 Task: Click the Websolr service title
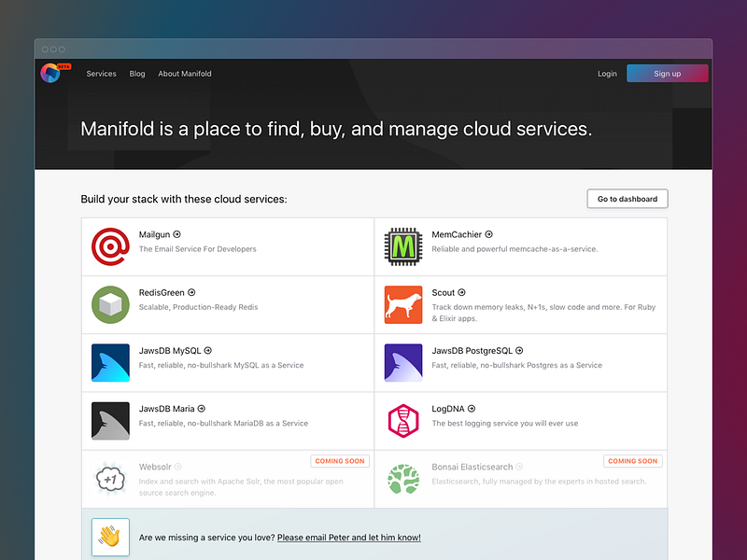coord(155,467)
